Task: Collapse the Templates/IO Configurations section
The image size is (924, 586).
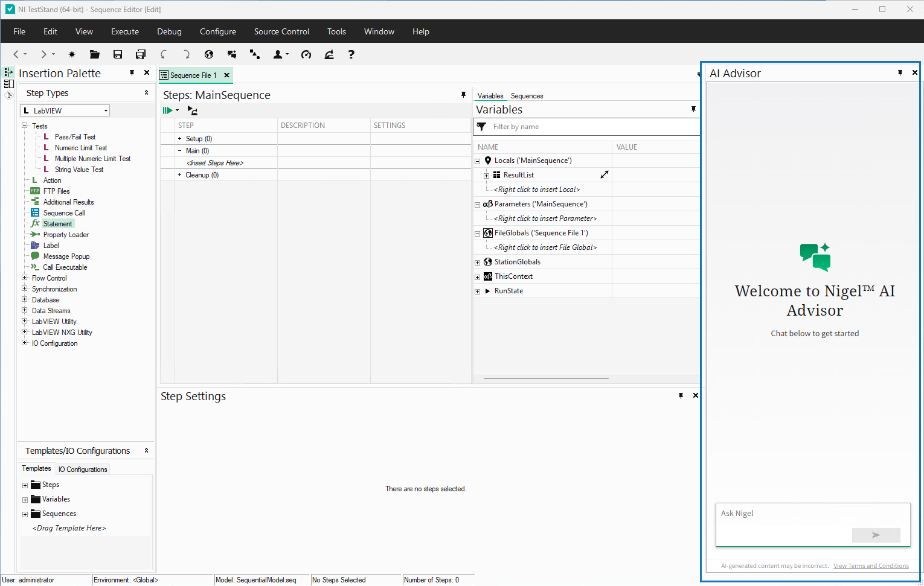Action: (146, 450)
